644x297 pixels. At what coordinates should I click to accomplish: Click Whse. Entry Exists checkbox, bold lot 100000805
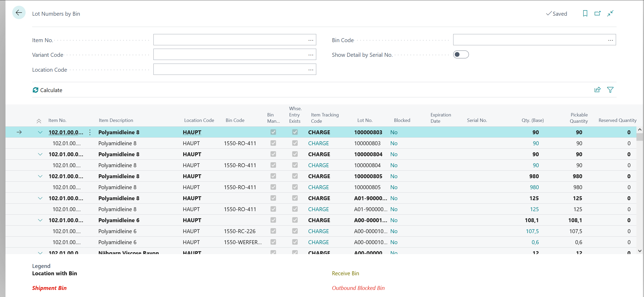pos(295,176)
